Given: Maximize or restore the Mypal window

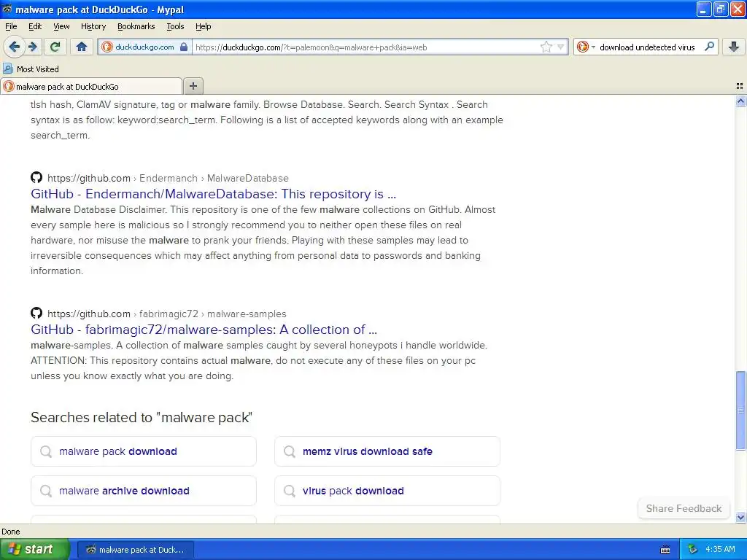Looking at the screenshot, I should [x=720, y=9].
